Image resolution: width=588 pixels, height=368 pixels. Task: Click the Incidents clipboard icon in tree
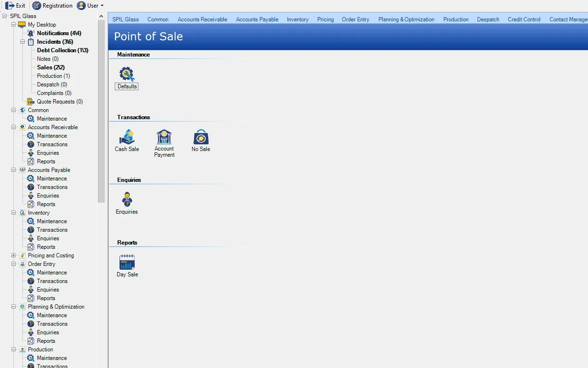click(31, 42)
